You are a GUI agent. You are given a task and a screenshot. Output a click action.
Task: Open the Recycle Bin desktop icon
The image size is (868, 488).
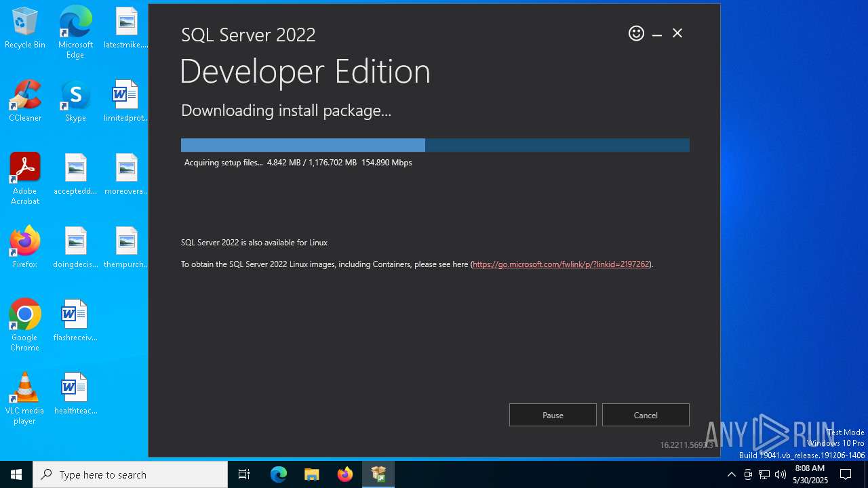(25, 28)
